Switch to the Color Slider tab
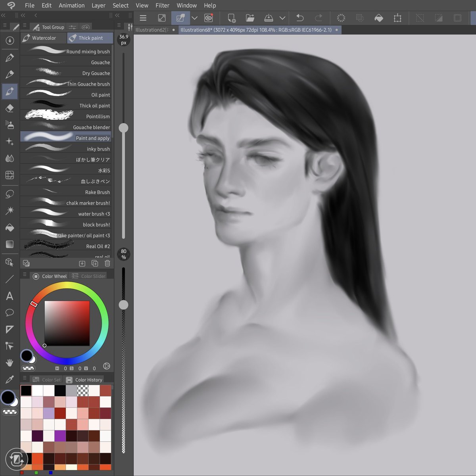This screenshot has width=476, height=476. [89, 276]
